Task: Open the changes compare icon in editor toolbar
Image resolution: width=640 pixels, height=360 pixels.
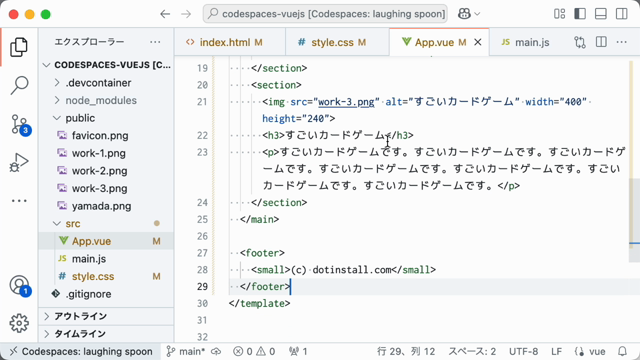Action: point(580,42)
